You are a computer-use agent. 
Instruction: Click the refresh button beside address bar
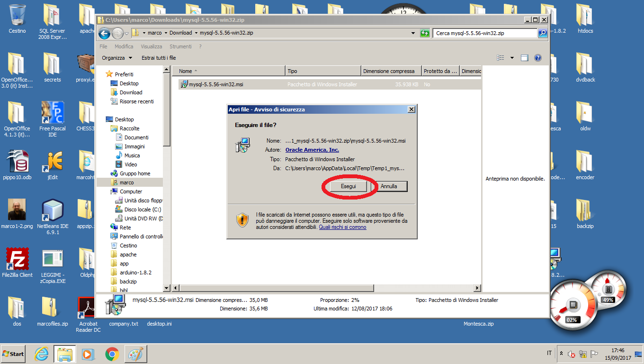425,33
